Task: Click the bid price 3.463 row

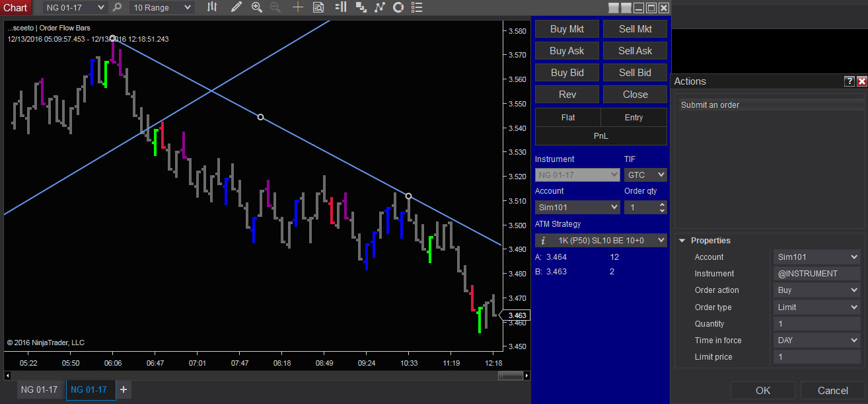Action: pos(576,272)
